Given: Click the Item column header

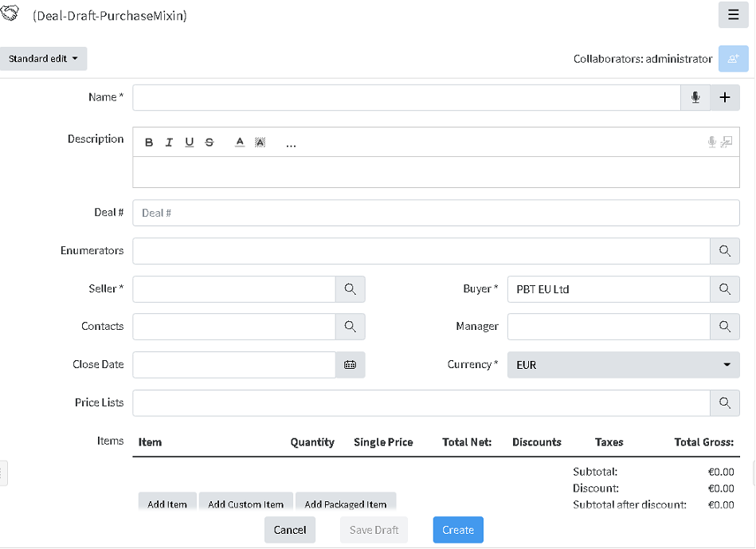Looking at the screenshot, I should [x=150, y=442].
